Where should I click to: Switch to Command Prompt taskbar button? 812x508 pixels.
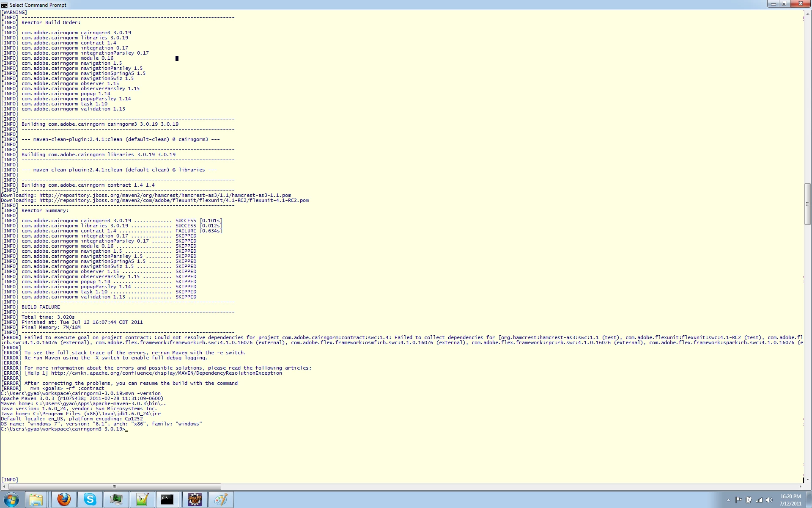(167, 500)
